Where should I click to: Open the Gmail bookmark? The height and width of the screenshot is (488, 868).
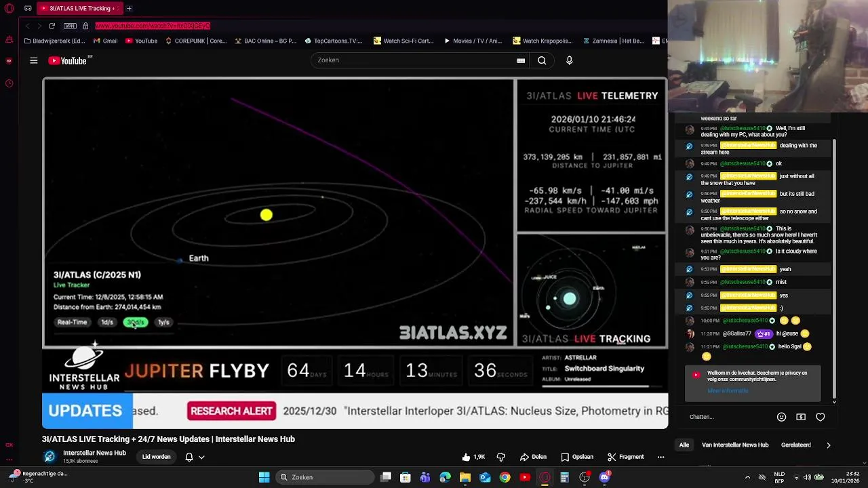pyautogui.click(x=104, y=41)
